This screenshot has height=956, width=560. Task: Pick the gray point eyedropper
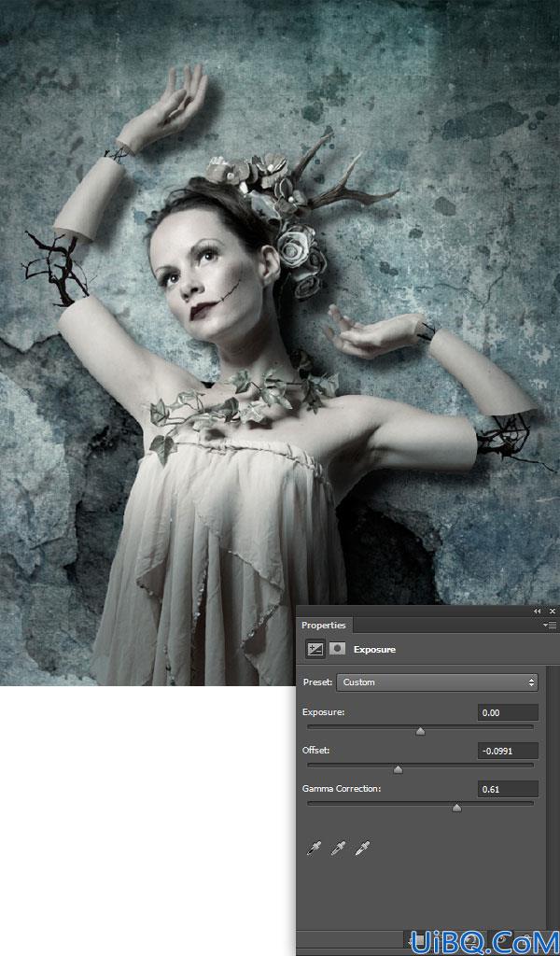pyautogui.click(x=338, y=848)
